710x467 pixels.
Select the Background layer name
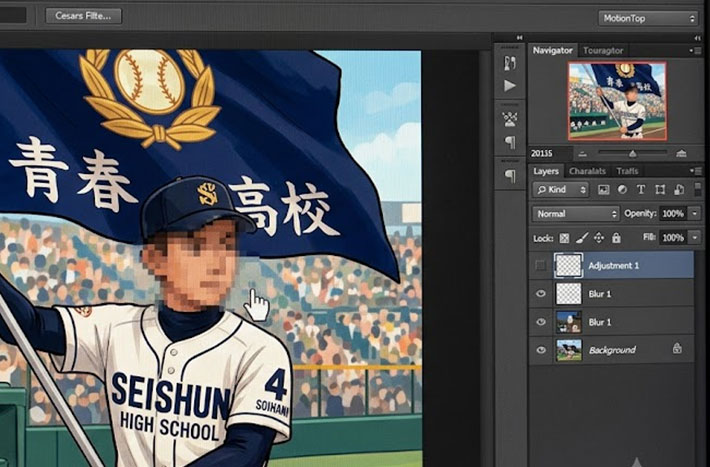(x=612, y=350)
